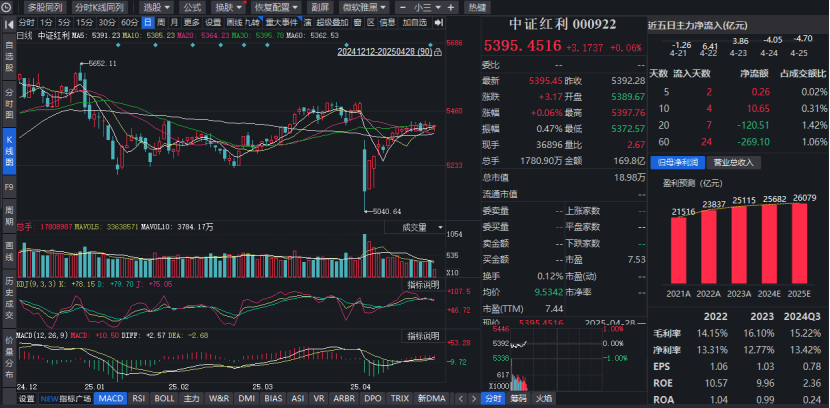Click the date range 20241212-20250428 link
Viewport: 830px width, 408px height.
pos(384,52)
